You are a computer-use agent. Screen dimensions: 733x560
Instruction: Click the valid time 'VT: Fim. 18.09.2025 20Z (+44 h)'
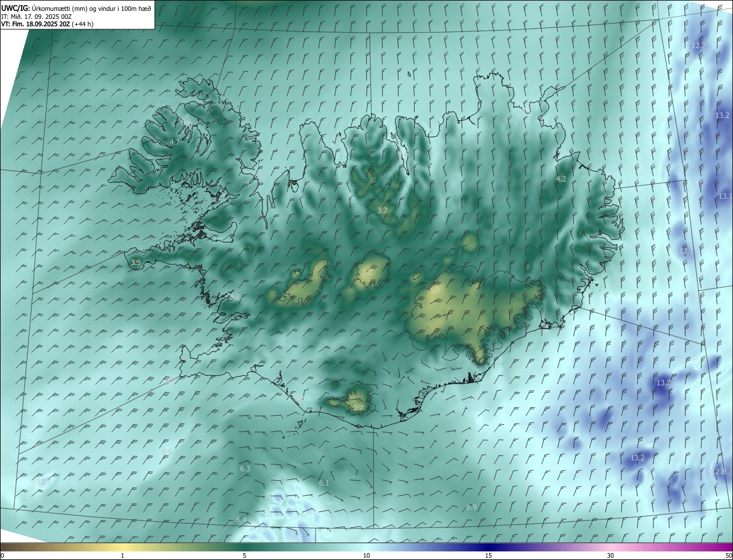pos(48,24)
